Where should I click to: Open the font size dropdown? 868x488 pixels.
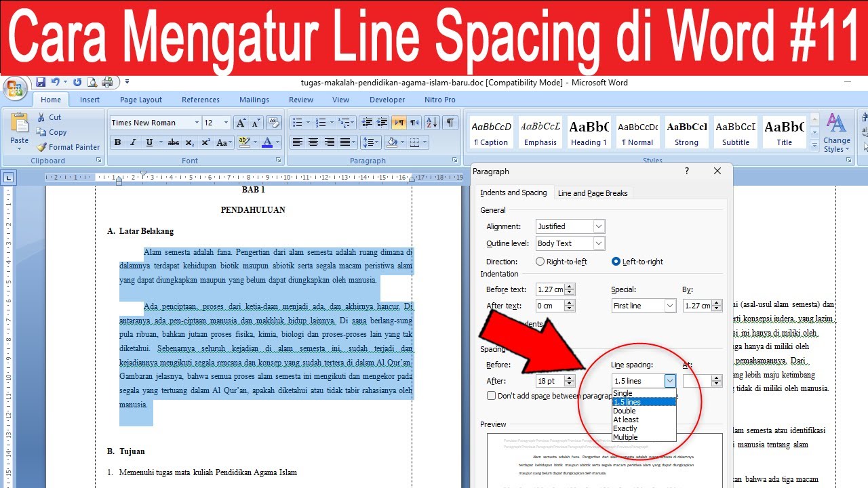click(x=226, y=123)
